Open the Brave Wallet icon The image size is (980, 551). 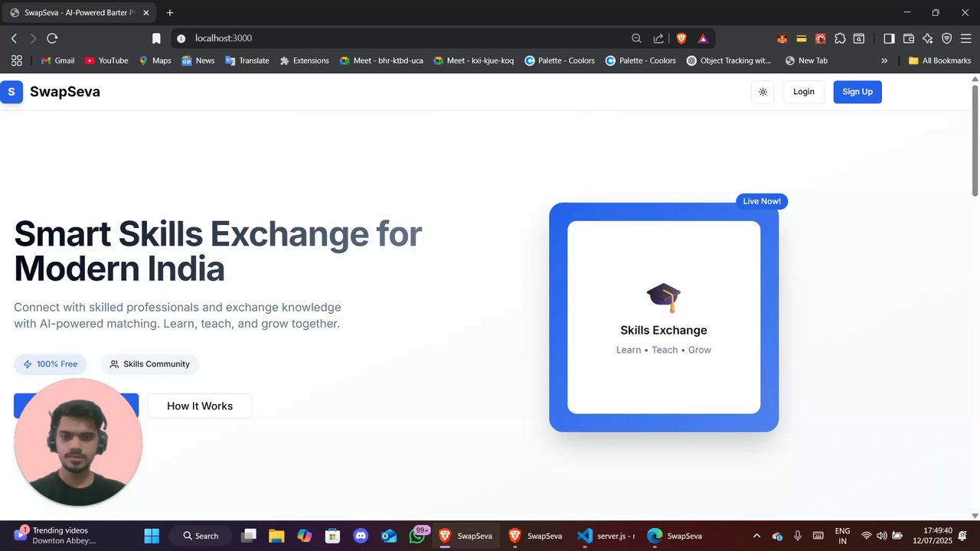909,38
